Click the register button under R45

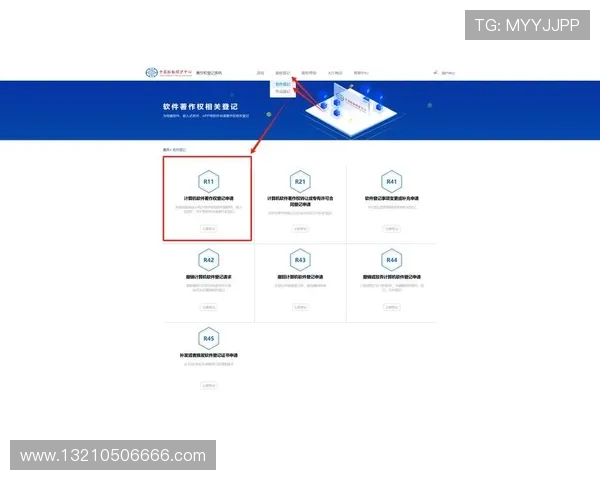[209, 385]
